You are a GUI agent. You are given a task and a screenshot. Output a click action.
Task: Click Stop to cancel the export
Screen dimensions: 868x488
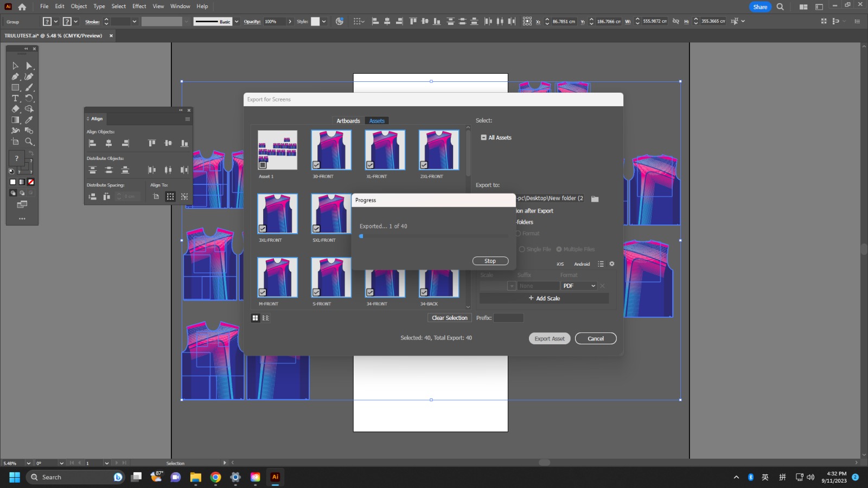tap(490, 261)
